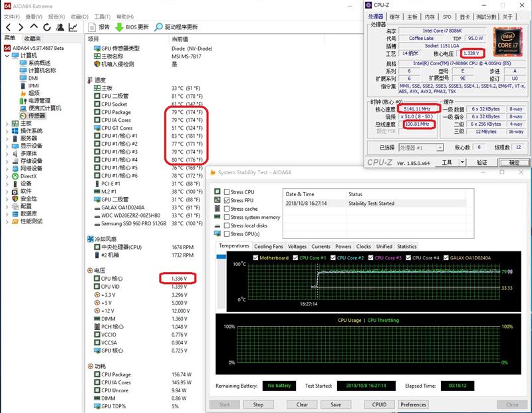Click the Intel Core i7 logo in CPU-Z
Image resolution: width=532 pixels, height=413 pixels.
507,42
